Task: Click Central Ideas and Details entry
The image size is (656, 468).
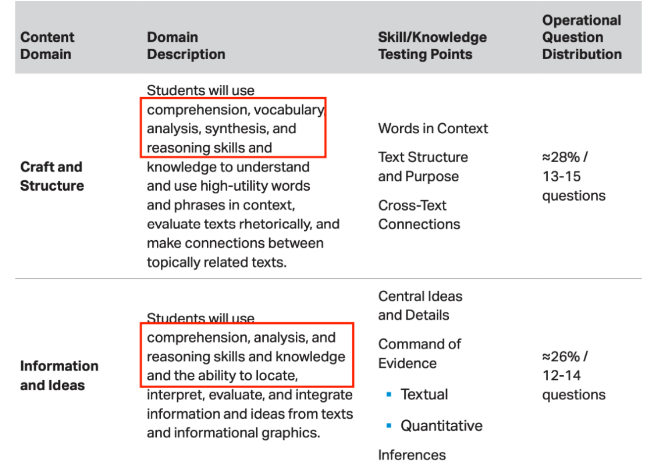Action: click(420, 305)
